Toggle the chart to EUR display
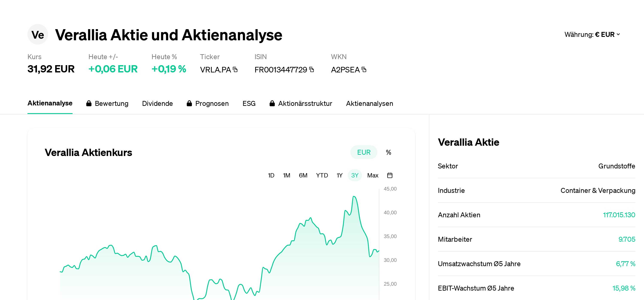 [x=363, y=152]
